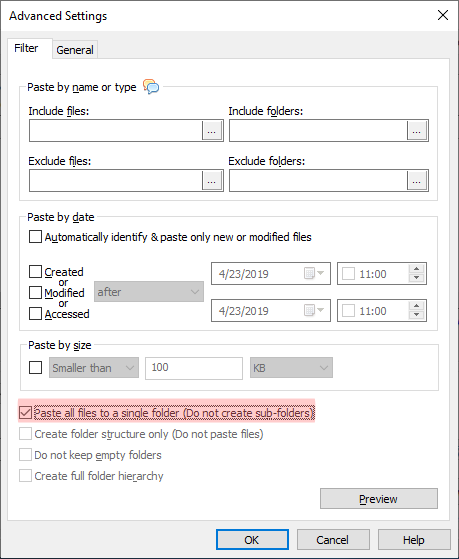Enable automatically identify new or modified files

pos(35,237)
